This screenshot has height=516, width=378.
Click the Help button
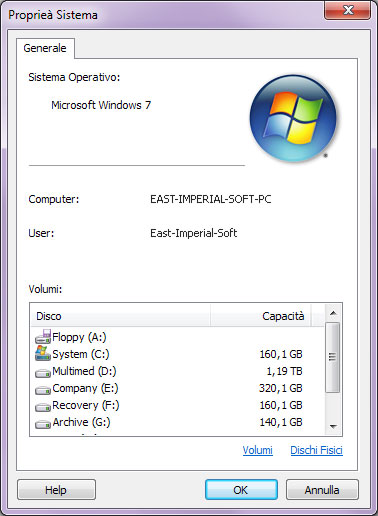point(56,490)
